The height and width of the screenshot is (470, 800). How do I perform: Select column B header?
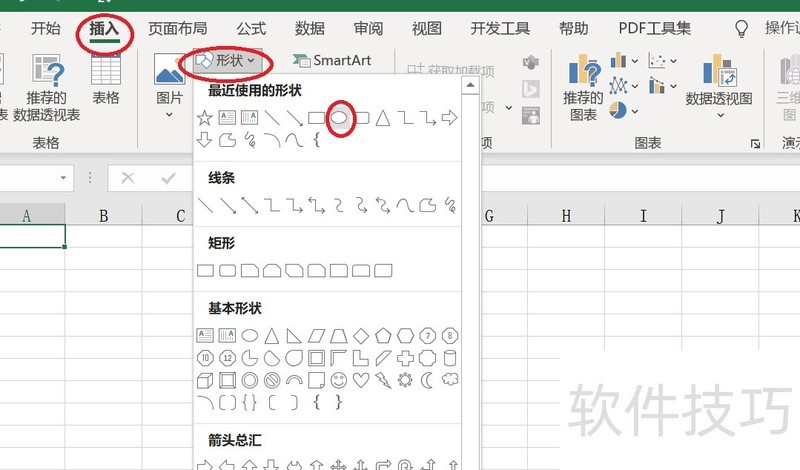[104, 216]
